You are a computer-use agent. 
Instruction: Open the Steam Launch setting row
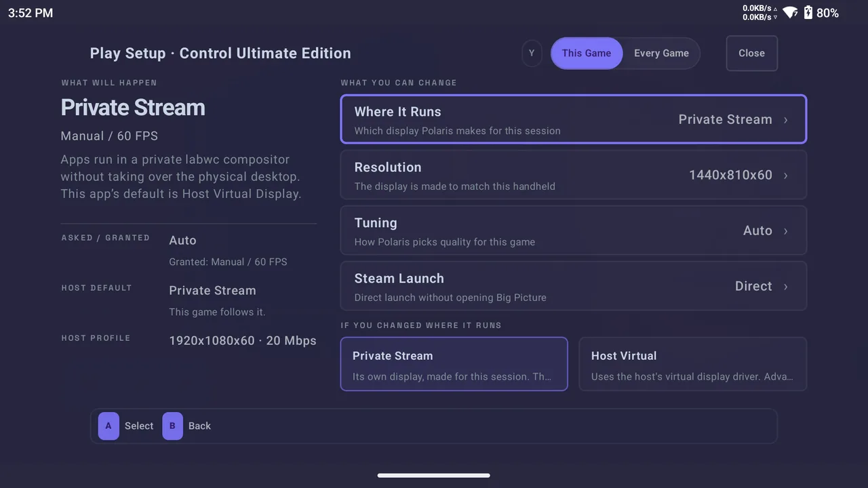pyautogui.click(x=574, y=286)
